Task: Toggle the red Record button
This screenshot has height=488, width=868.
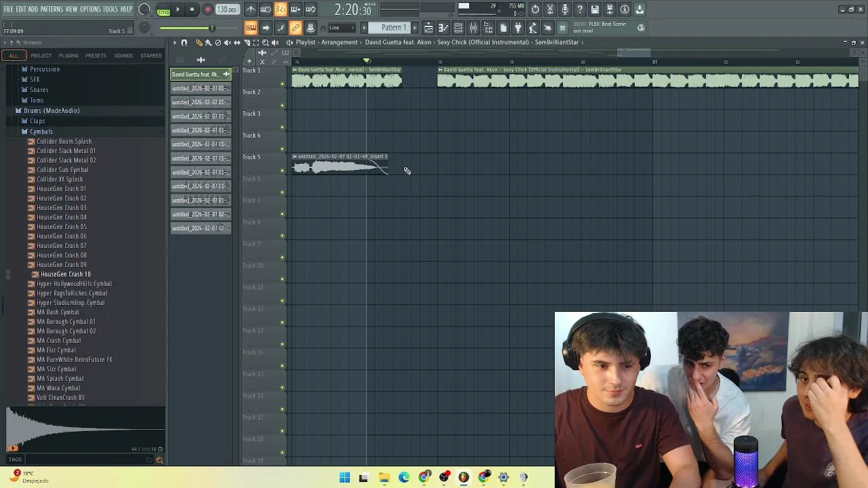Action: coord(208,9)
